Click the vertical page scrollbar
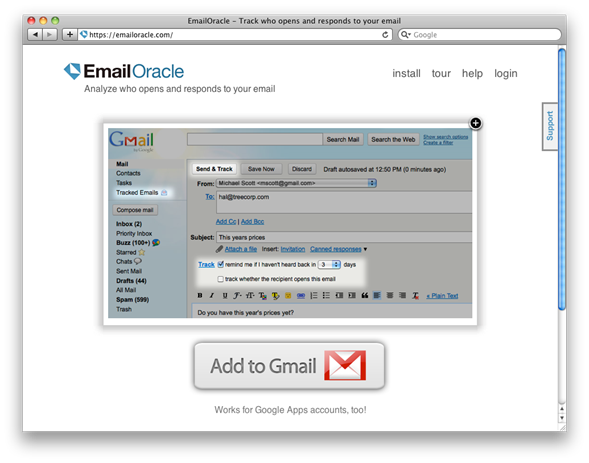The width and height of the screenshot is (589, 463). 562,179
